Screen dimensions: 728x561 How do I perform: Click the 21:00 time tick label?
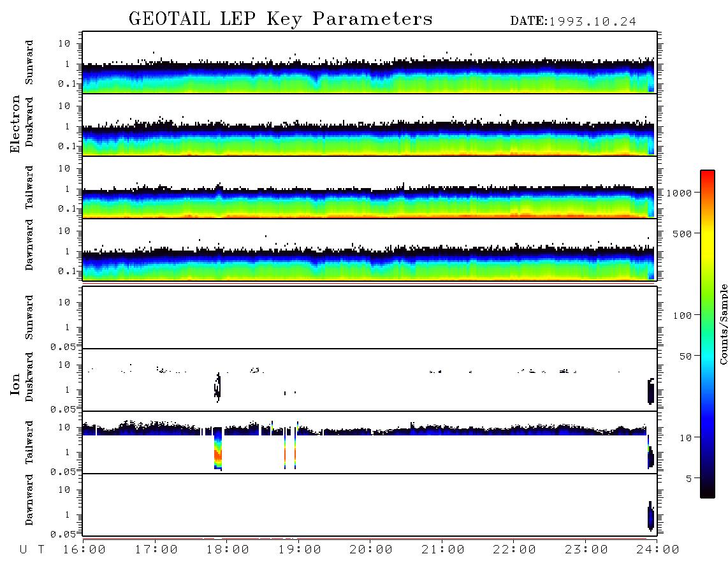coord(443,550)
